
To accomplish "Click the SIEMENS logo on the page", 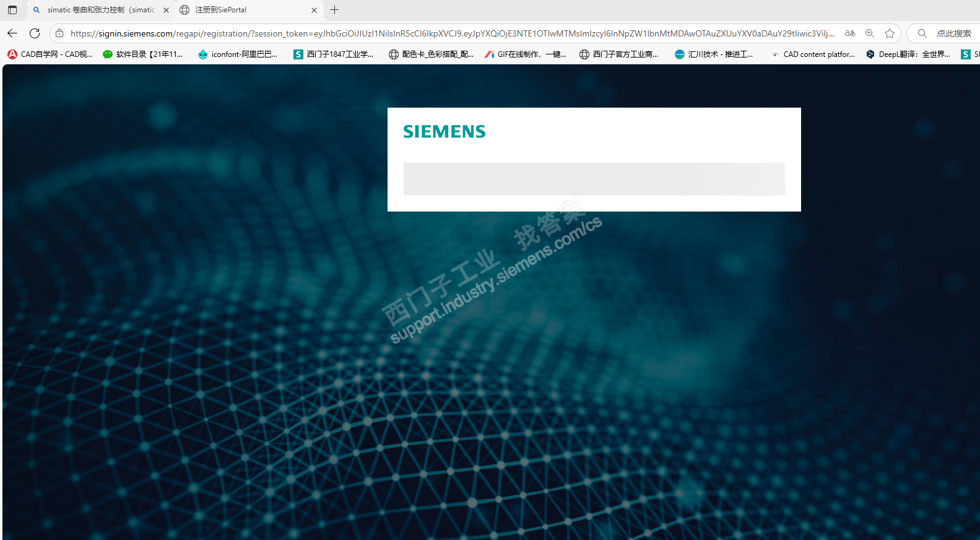I will [x=444, y=132].
